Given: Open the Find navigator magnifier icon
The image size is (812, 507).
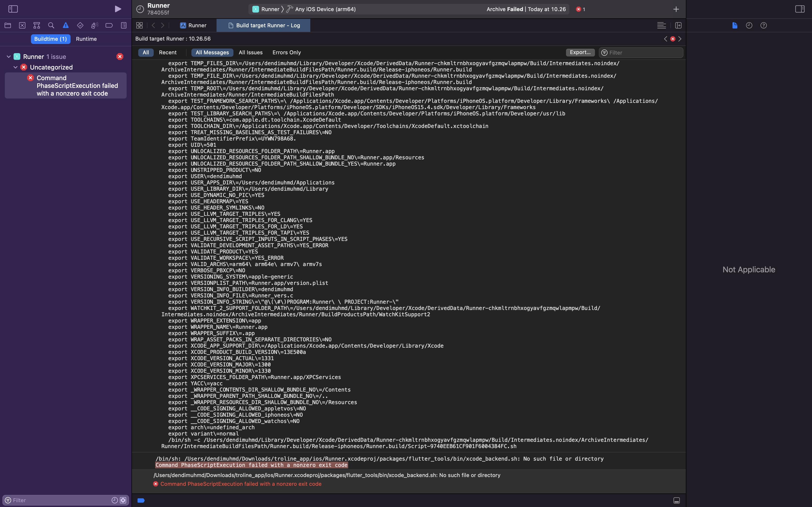Looking at the screenshot, I should [x=51, y=26].
